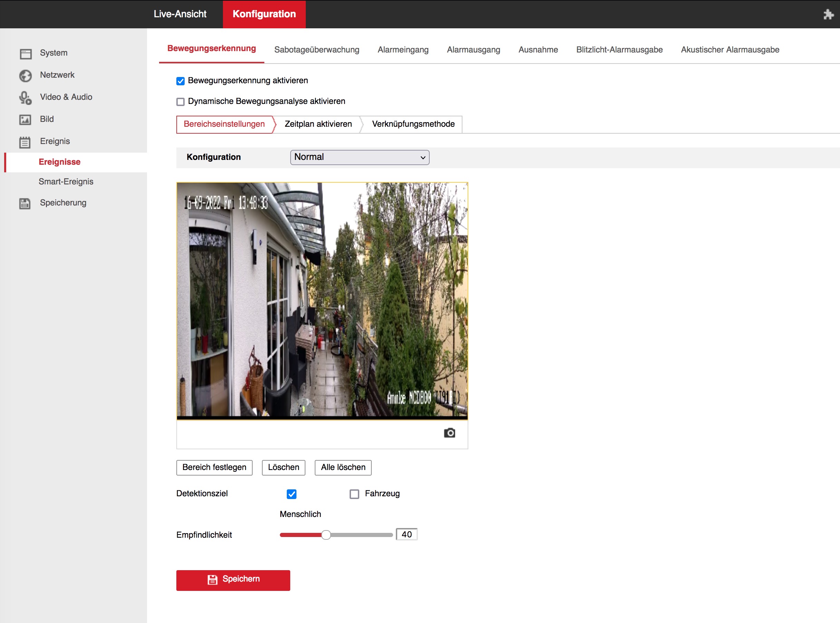Enable Dynamische Bewegungsanalyse aktivieren
This screenshot has width=840, height=623.
180,102
